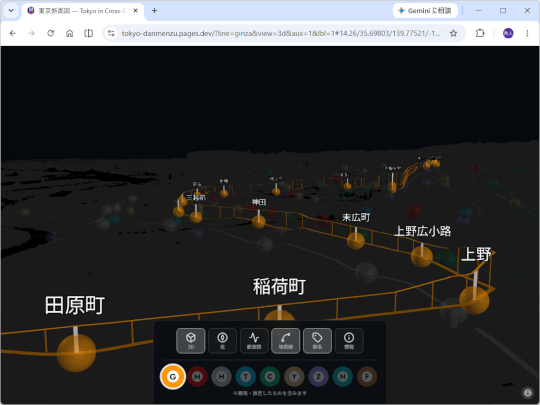Open the browser side panel icon
Screen dimensions: 540x405
coord(89,33)
